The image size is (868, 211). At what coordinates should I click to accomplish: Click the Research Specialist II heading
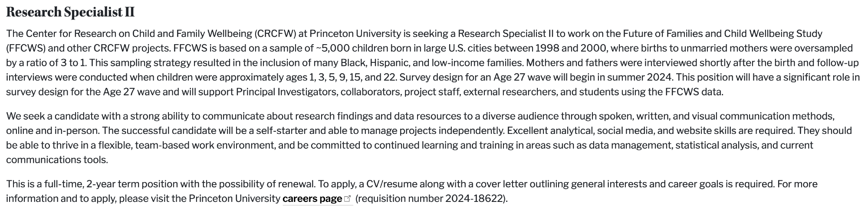click(x=70, y=13)
